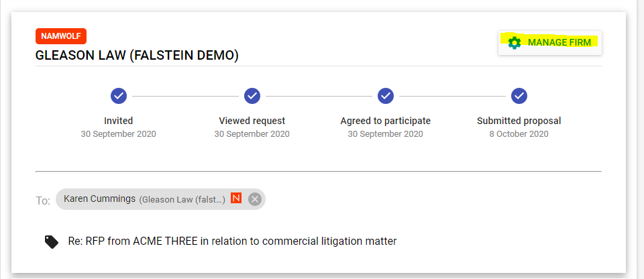The width and height of the screenshot is (644, 279).
Task: Select the Viewed request checkmark circle
Action: click(252, 96)
